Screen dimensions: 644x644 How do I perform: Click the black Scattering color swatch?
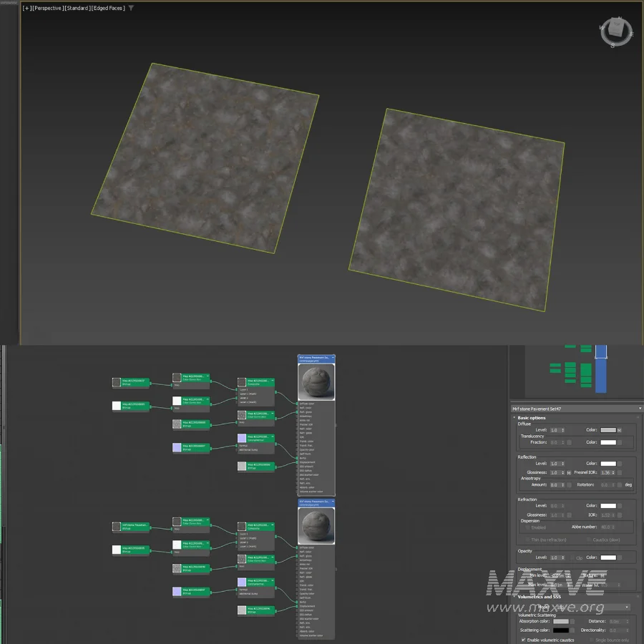pyautogui.click(x=560, y=630)
